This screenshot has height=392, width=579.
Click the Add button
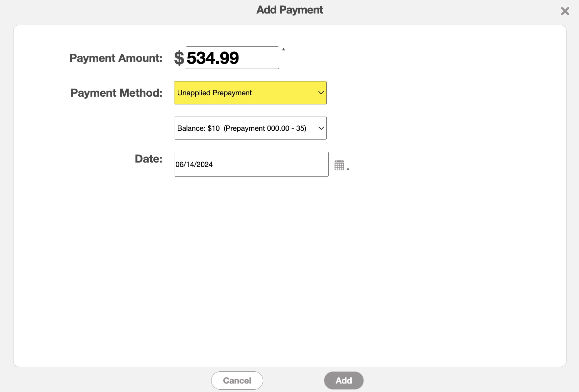(x=344, y=381)
